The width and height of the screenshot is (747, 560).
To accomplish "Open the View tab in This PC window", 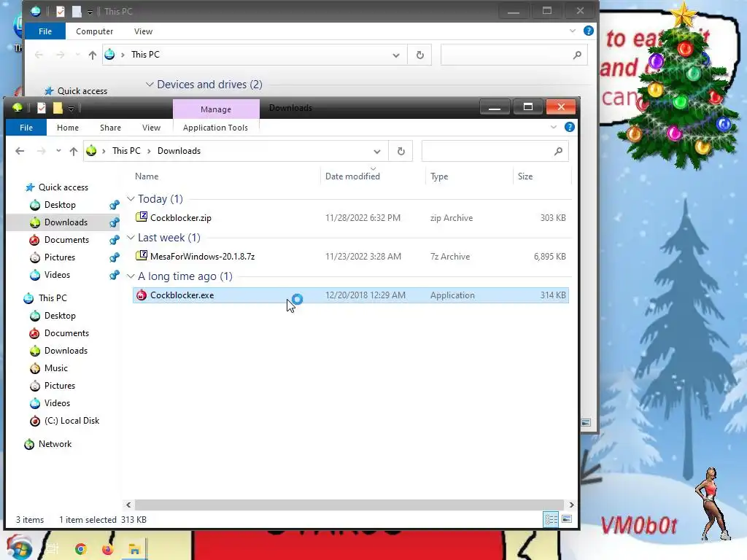I will [x=144, y=31].
